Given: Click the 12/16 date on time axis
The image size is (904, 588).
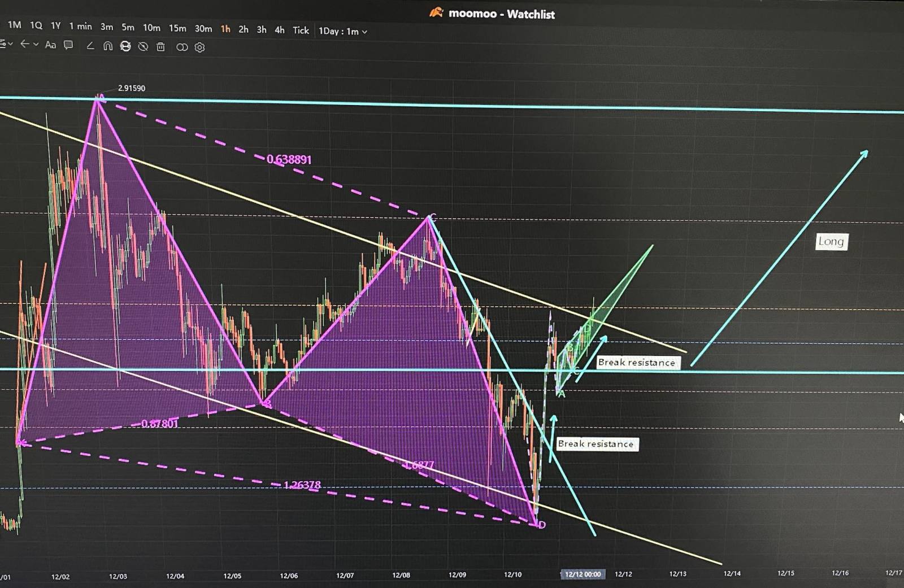Looking at the screenshot, I should (x=840, y=573).
